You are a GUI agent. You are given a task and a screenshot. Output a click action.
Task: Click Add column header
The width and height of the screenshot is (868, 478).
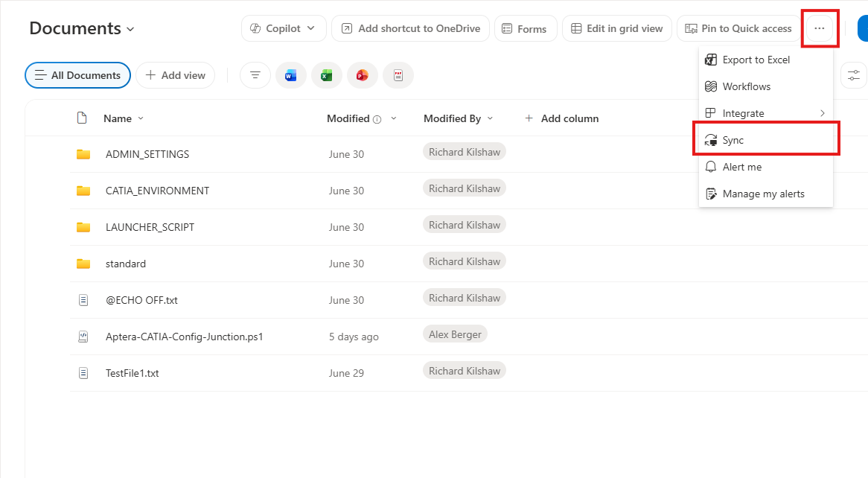(x=561, y=118)
